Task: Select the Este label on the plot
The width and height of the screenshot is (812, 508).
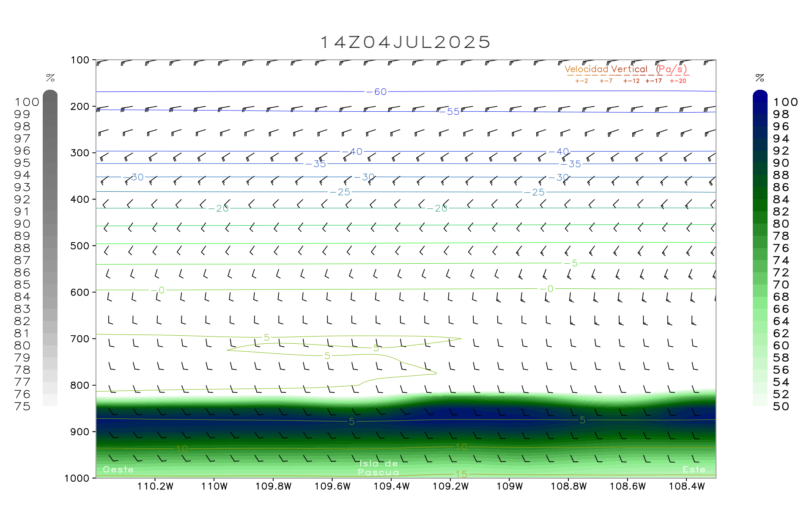Action: click(694, 469)
